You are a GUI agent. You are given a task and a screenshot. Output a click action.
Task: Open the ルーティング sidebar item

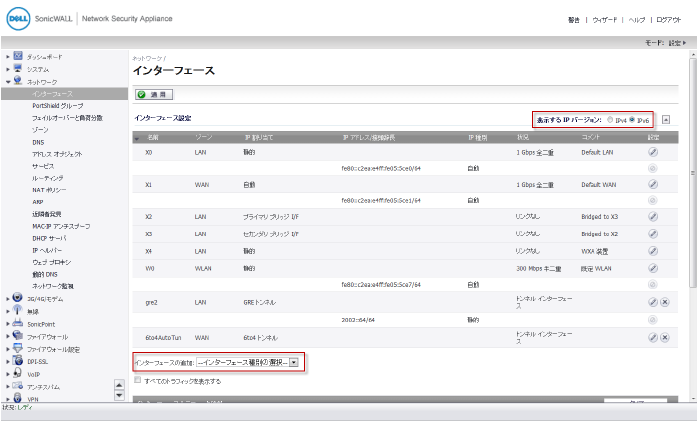point(47,178)
